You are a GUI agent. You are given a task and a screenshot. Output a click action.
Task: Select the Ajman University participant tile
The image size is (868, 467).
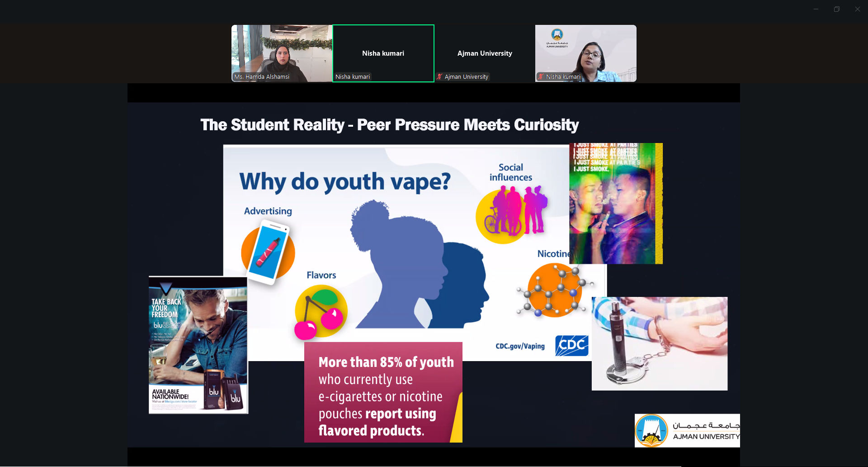pyautogui.click(x=485, y=53)
